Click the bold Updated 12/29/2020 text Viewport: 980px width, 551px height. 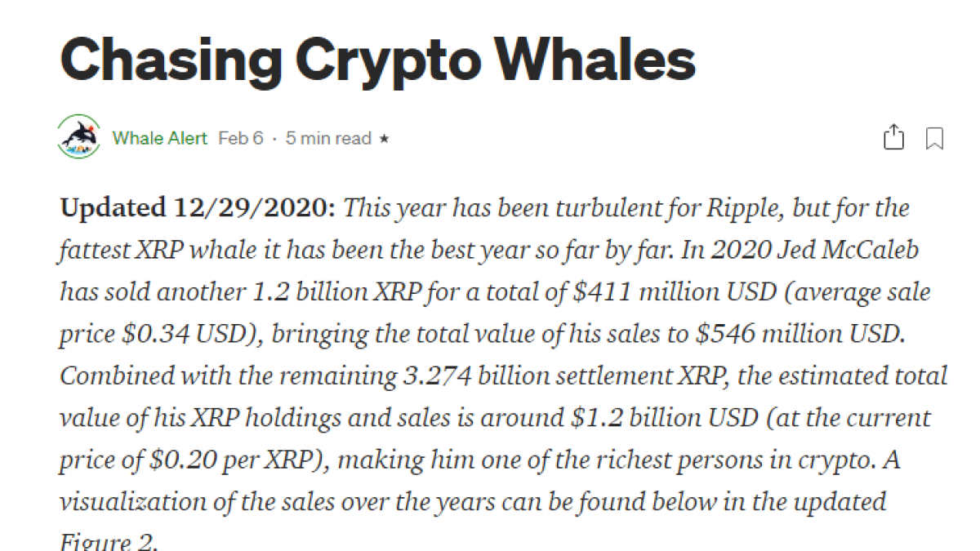[x=198, y=207]
